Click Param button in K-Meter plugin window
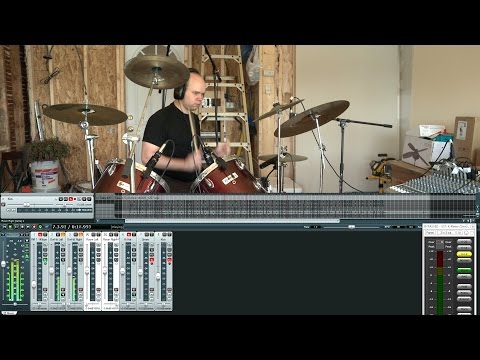Viewport: 480px width, 360px height. pos(430,233)
